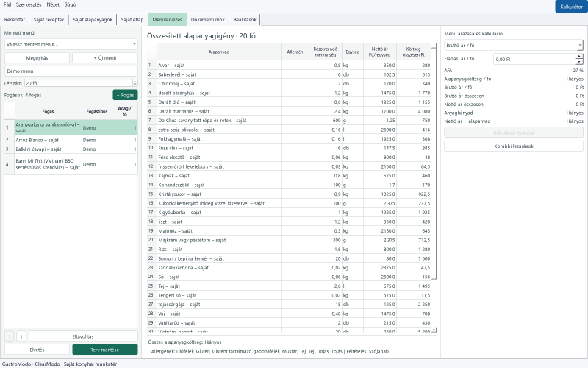Open the Válassz mentett menüt dropdown
The width and height of the screenshot is (588, 368).
(71, 44)
